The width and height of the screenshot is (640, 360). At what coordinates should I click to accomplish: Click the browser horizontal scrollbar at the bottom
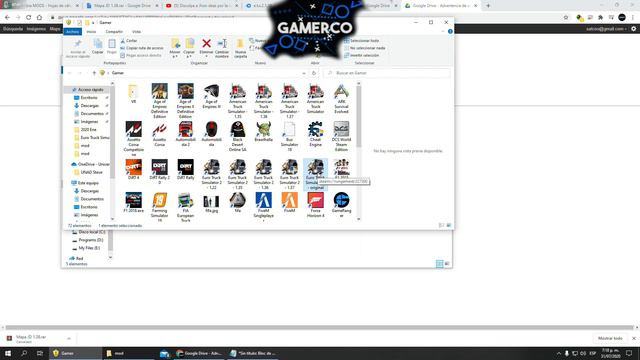coord(319,327)
